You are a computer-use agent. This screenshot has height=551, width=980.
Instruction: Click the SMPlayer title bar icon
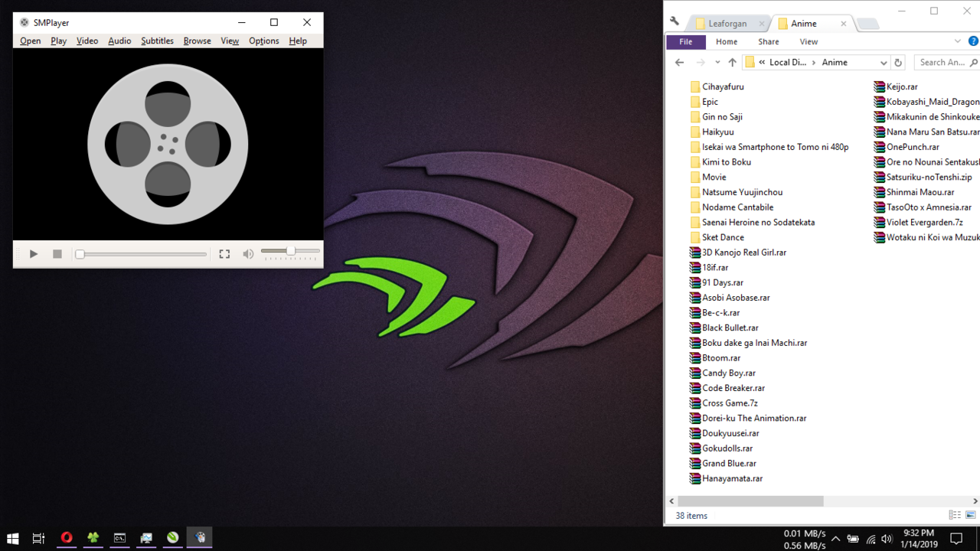point(24,22)
